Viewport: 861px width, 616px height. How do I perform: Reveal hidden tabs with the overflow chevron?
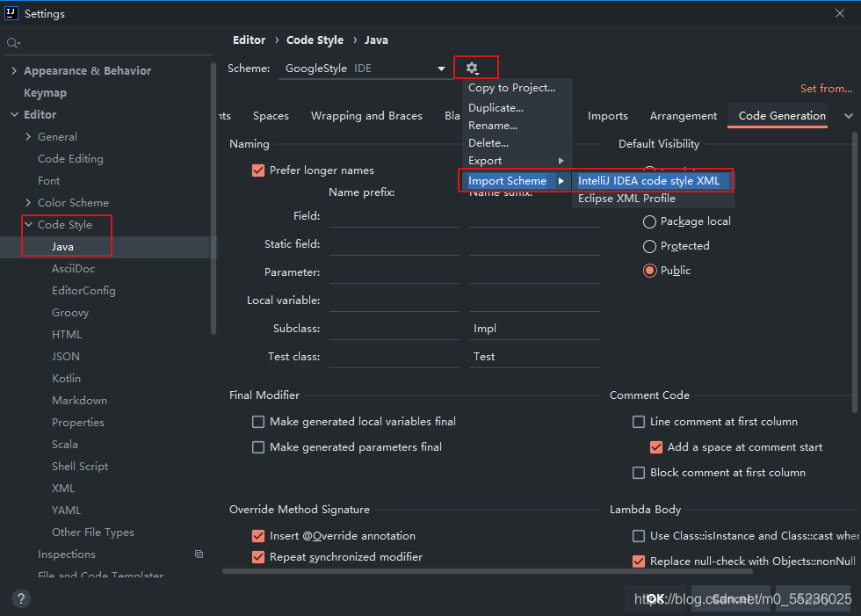point(849,115)
